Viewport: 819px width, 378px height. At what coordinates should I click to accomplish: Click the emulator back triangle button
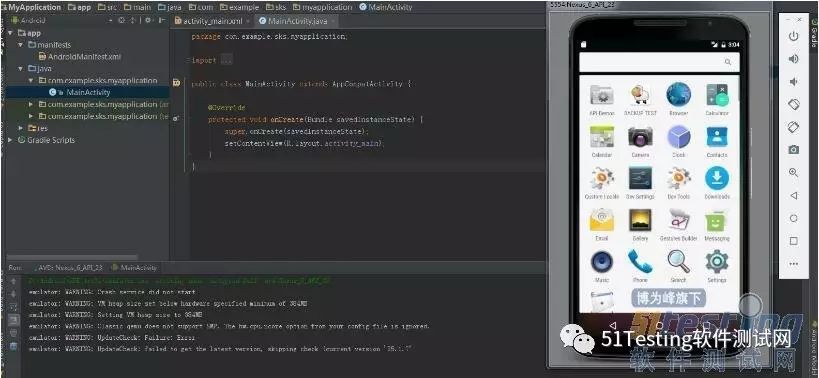pos(793,195)
